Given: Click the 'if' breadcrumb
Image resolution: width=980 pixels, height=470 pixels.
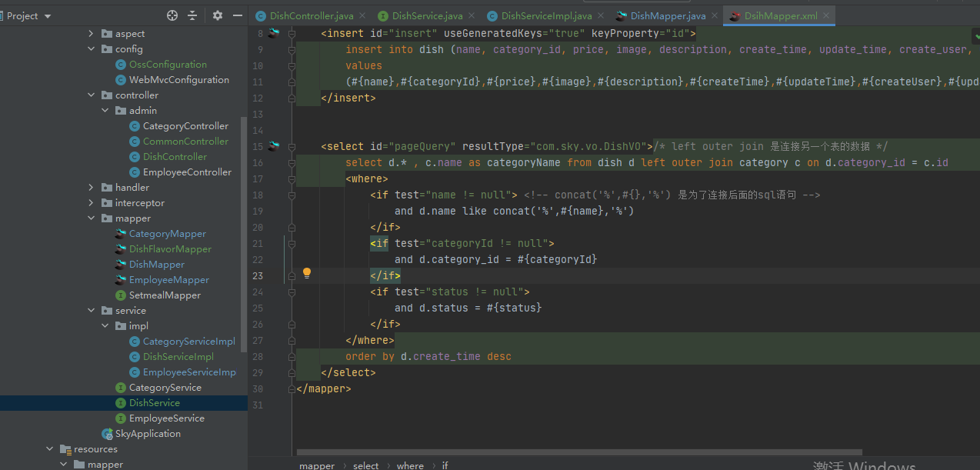Looking at the screenshot, I should click(x=445, y=465).
